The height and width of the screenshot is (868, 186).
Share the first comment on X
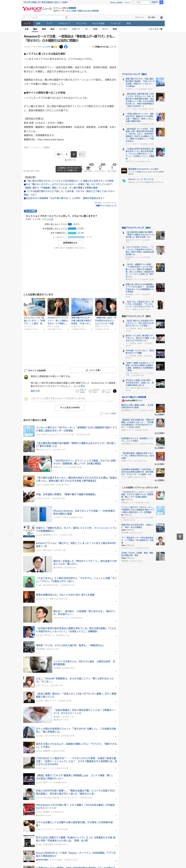[x=115, y=391]
